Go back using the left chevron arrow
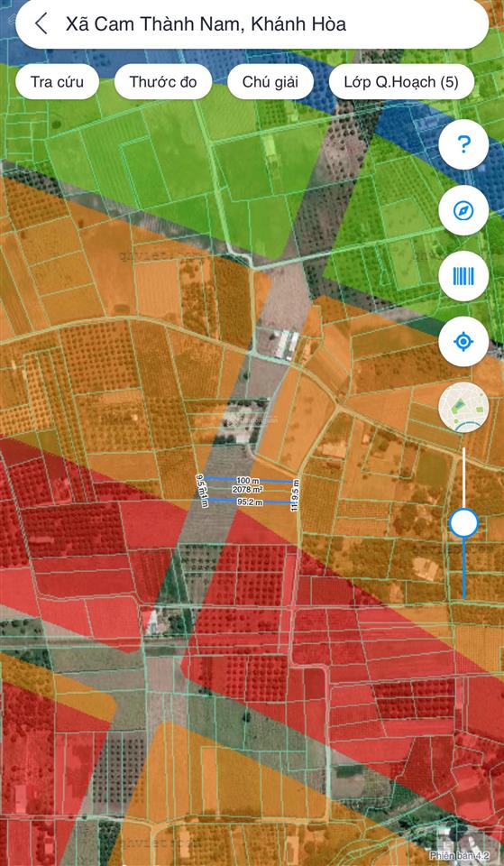Image resolution: width=504 pixels, height=866 pixels. pyautogui.click(x=41, y=24)
